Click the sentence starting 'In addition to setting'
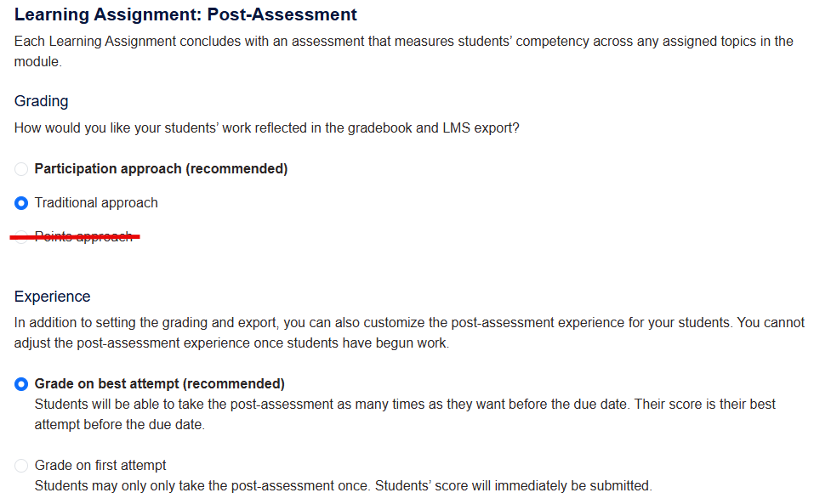Screen dimensions: 814x504 pos(409,323)
